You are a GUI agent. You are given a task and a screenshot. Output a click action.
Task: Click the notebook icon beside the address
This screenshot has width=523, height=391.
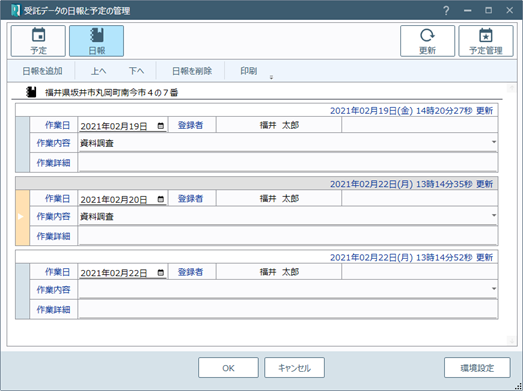point(31,92)
